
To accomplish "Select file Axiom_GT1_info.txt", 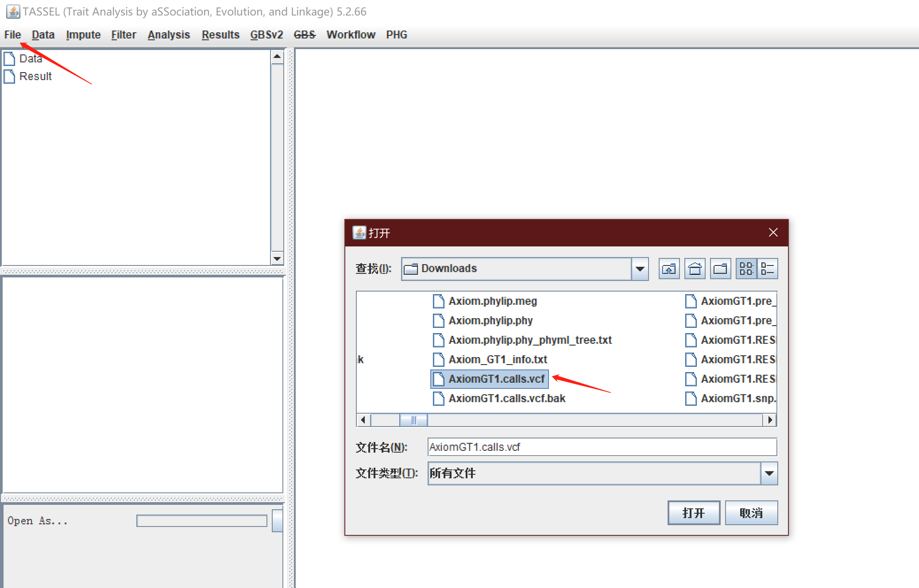I will [490, 359].
